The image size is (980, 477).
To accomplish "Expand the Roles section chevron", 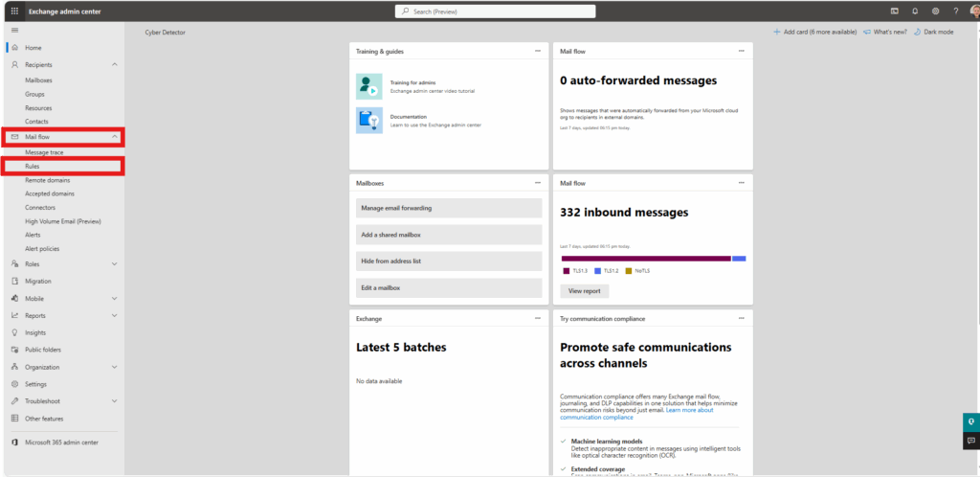I will point(115,263).
